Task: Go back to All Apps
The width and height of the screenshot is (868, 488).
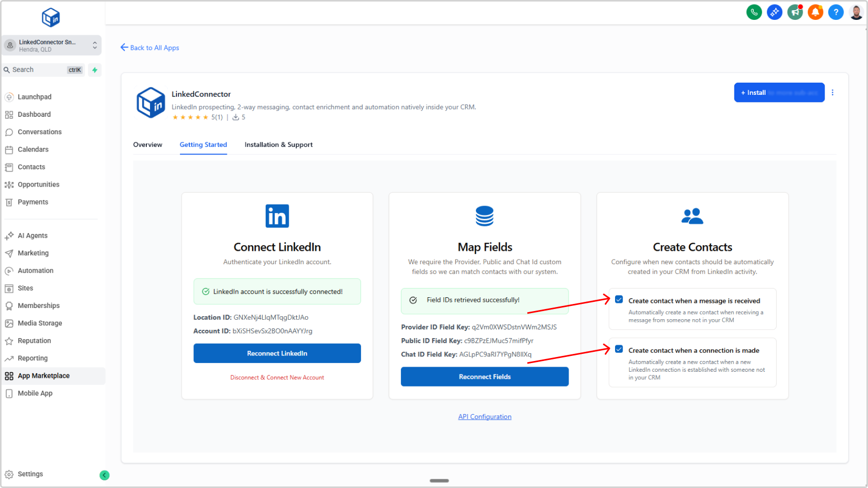Action: 150,48
